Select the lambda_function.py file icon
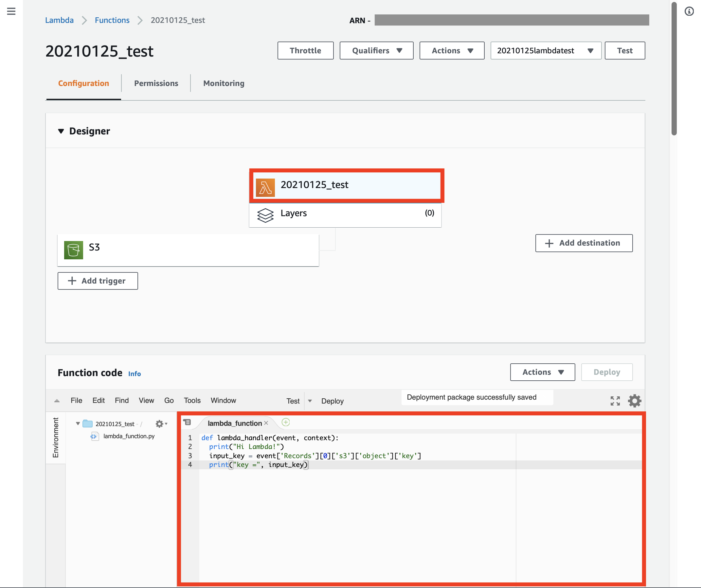 tap(95, 436)
